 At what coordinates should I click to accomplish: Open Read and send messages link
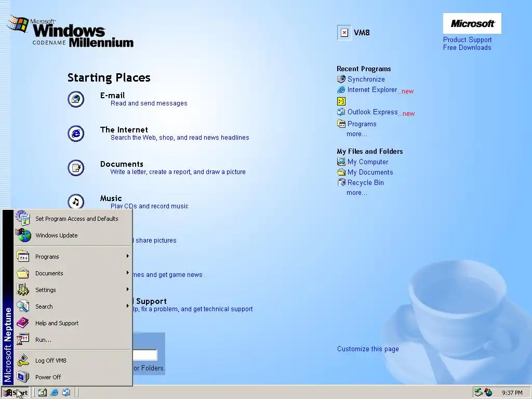[149, 103]
